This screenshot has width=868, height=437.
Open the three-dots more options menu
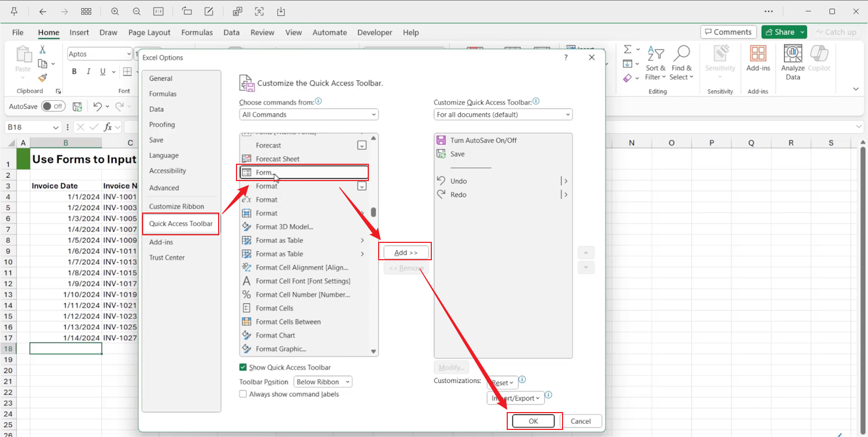tap(769, 11)
